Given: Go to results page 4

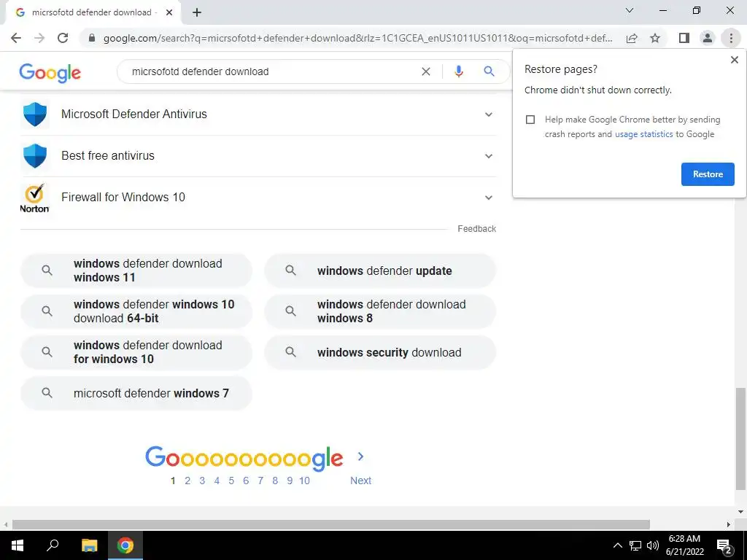Looking at the screenshot, I should click(x=217, y=481).
